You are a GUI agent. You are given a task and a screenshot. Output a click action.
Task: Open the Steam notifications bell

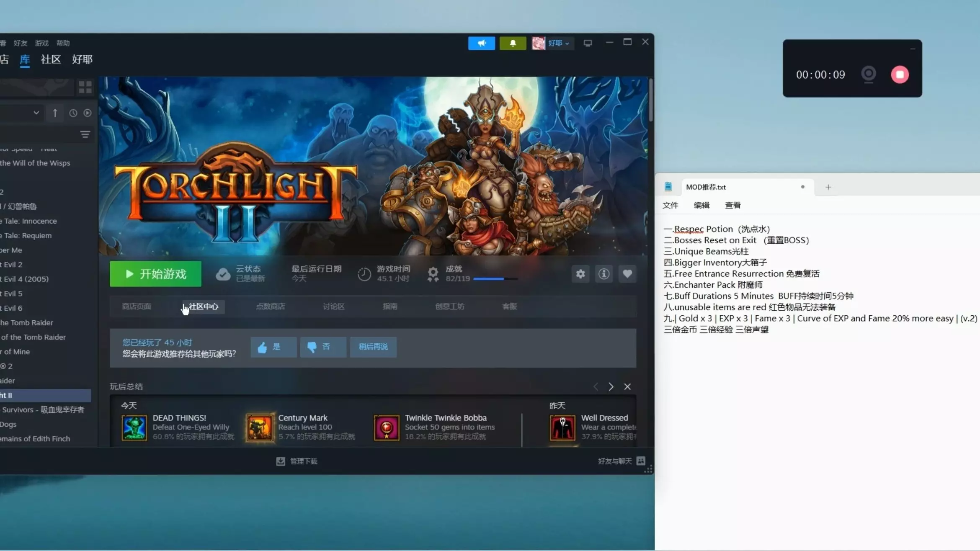click(x=513, y=43)
